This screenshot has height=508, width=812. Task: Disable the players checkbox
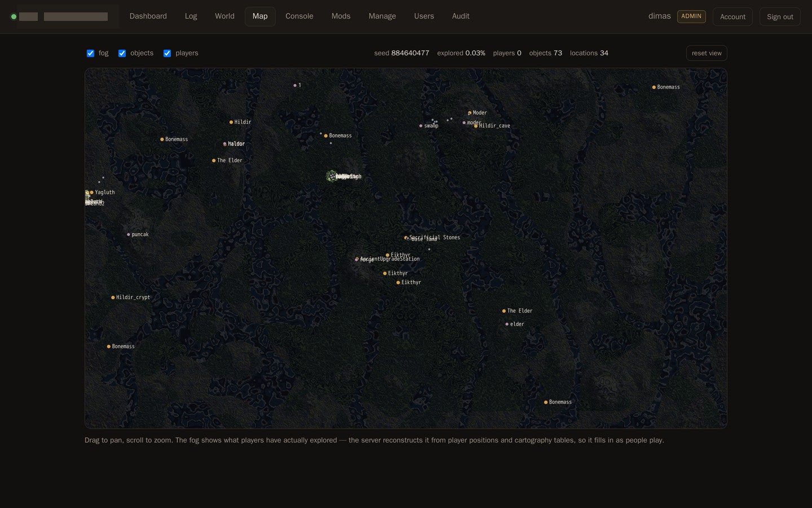click(167, 53)
